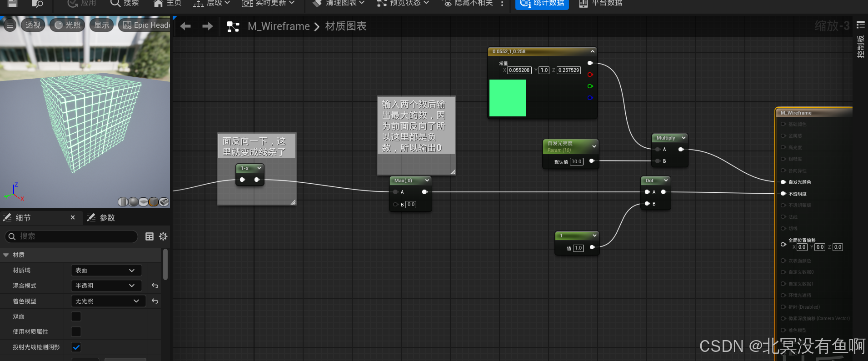868x361 pixels.
Task: Click the Browse to asset icon
Action: pyautogui.click(x=38, y=3)
